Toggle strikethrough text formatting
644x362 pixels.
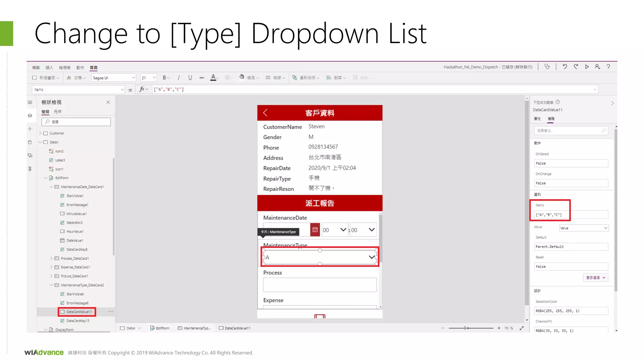tap(202, 78)
